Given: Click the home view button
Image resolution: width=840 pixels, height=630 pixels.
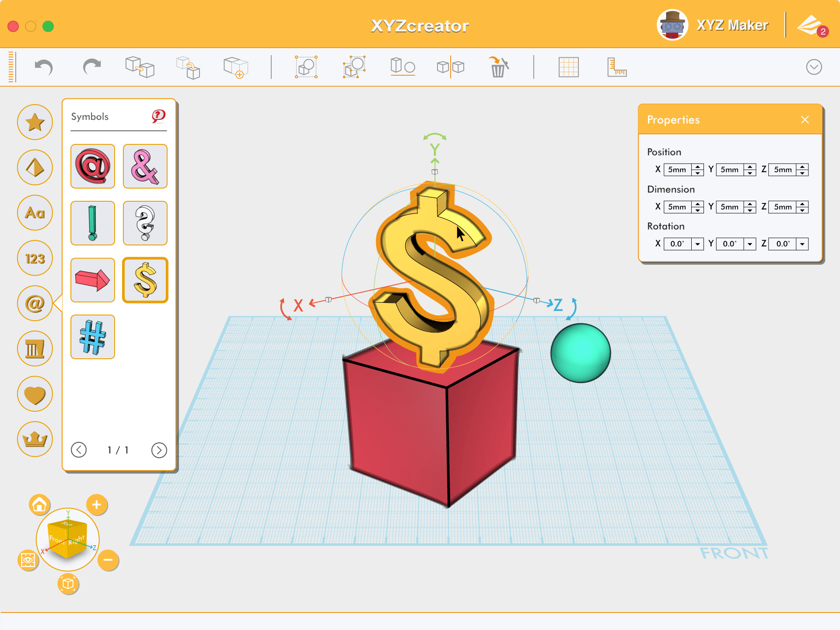Looking at the screenshot, I should point(39,505).
